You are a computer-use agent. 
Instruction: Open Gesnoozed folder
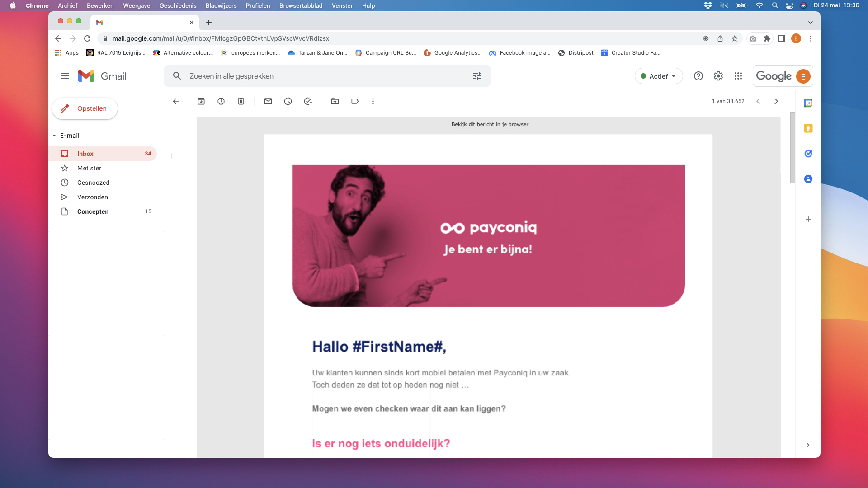click(103, 183)
